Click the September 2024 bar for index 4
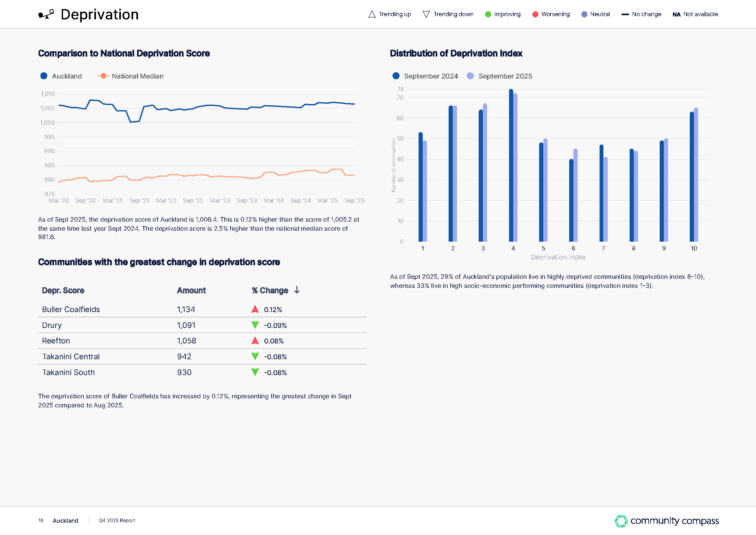The image size is (756, 535). click(511, 165)
